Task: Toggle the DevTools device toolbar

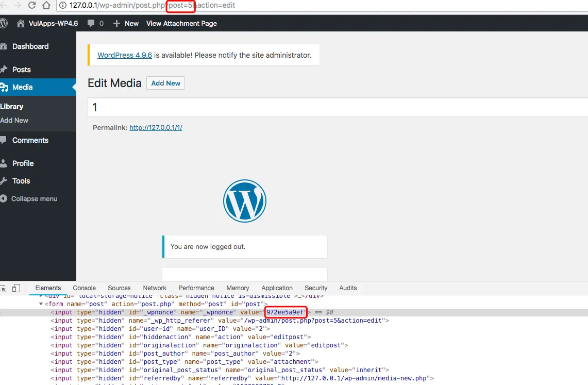Action: coord(16,288)
